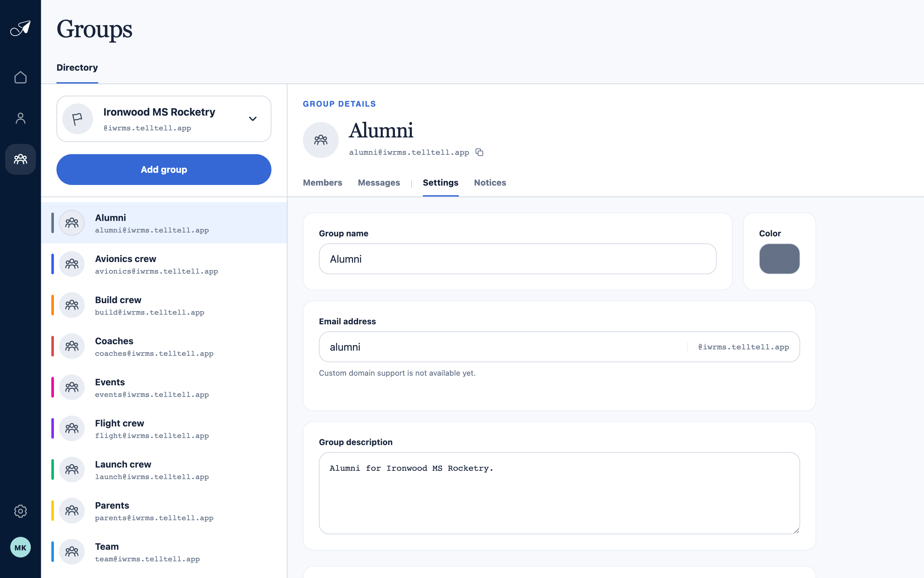Click the Events group icon

(72, 387)
